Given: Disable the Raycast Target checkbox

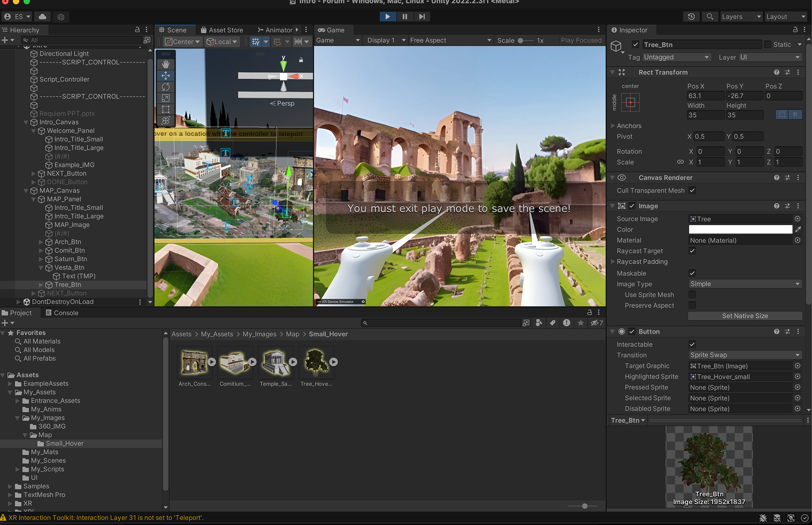Looking at the screenshot, I should click(x=692, y=251).
